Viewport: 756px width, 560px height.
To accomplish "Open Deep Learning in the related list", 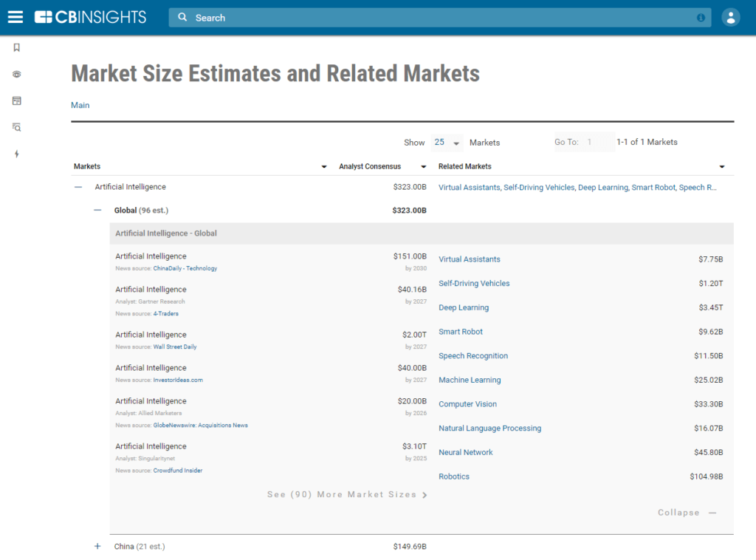I will tap(464, 307).
